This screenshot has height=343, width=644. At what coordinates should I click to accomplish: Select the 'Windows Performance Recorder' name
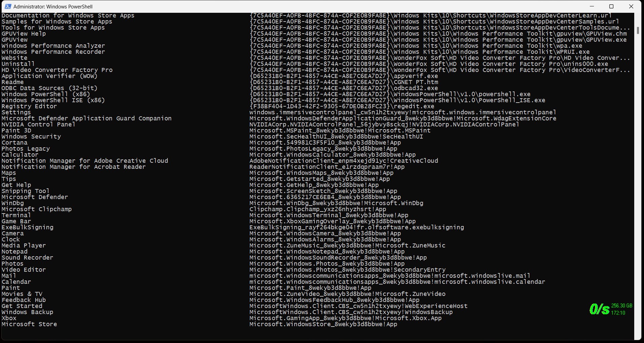click(x=53, y=52)
